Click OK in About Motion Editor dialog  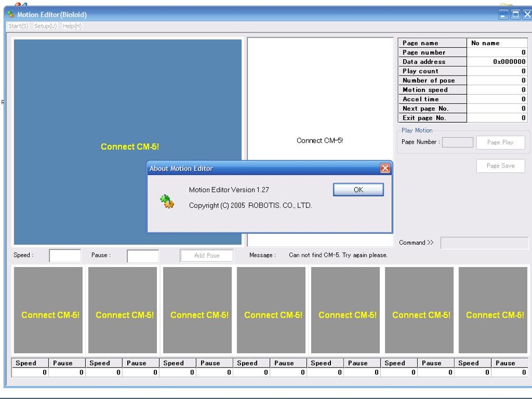pyautogui.click(x=358, y=190)
